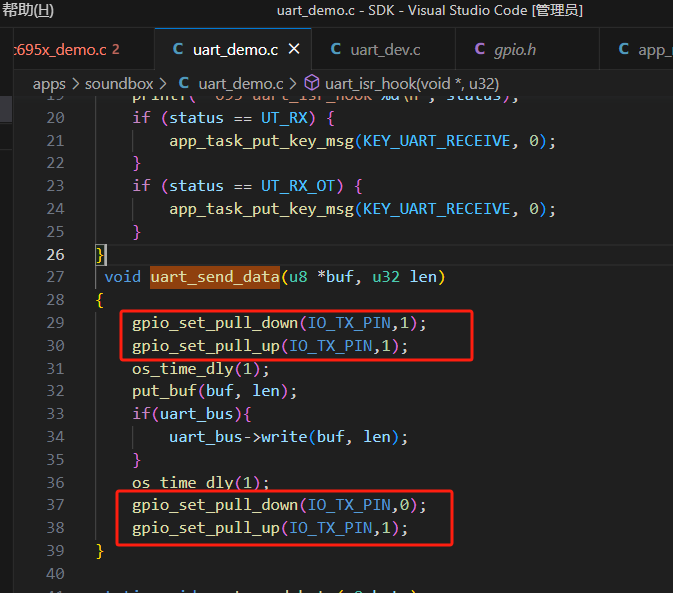This screenshot has height=593, width=673.
Task: Click line number 26 in the gutter
Action: pyautogui.click(x=55, y=254)
